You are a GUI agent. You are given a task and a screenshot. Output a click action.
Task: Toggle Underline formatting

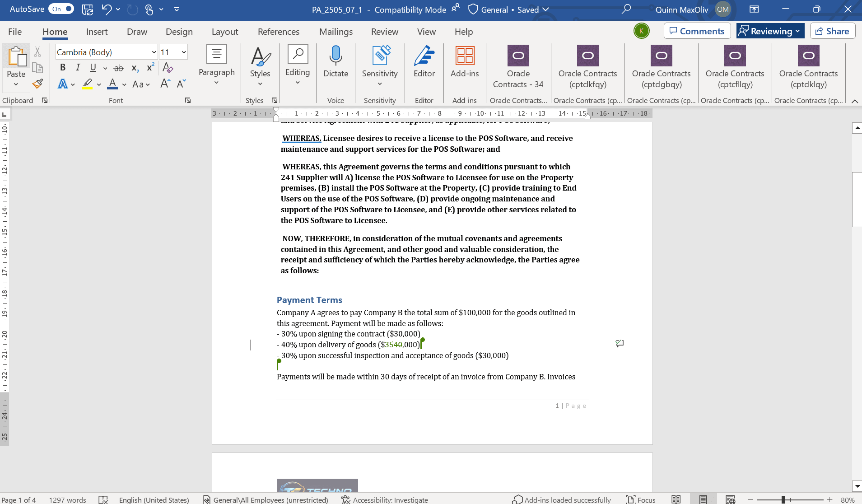(x=93, y=67)
